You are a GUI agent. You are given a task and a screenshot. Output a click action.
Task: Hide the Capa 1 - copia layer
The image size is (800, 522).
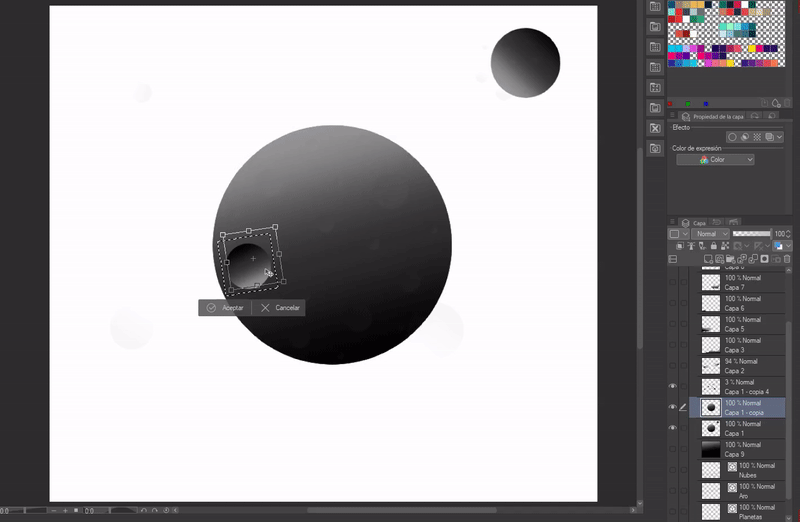click(x=672, y=407)
